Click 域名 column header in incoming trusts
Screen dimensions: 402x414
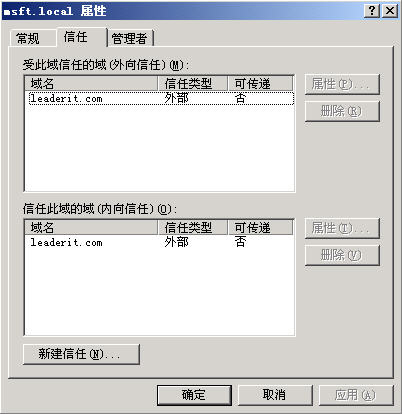coord(91,227)
